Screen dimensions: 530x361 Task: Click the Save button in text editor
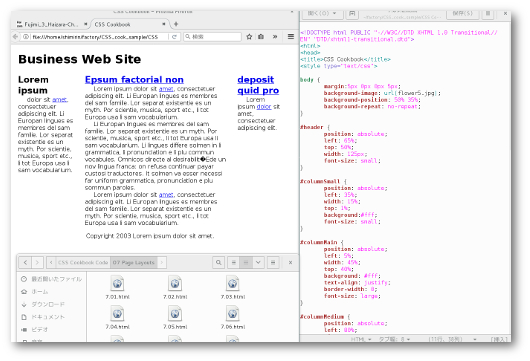(x=462, y=14)
